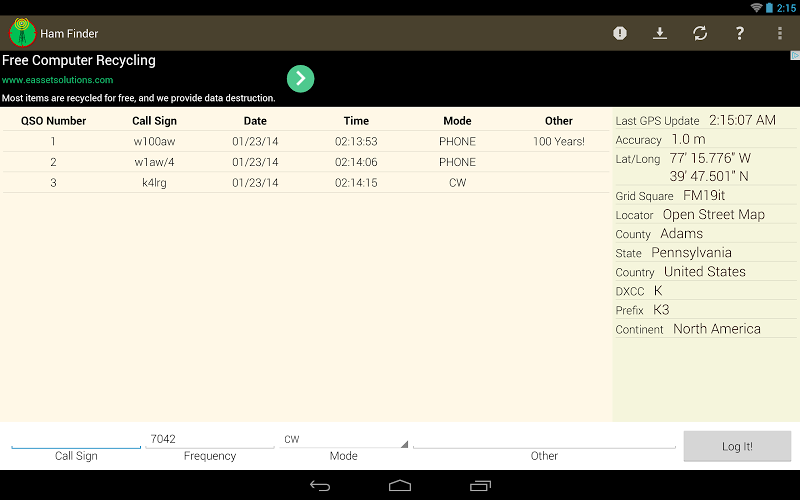
Task: Tap the Ham Finder app logo icon
Action: (x=22, y=33)
